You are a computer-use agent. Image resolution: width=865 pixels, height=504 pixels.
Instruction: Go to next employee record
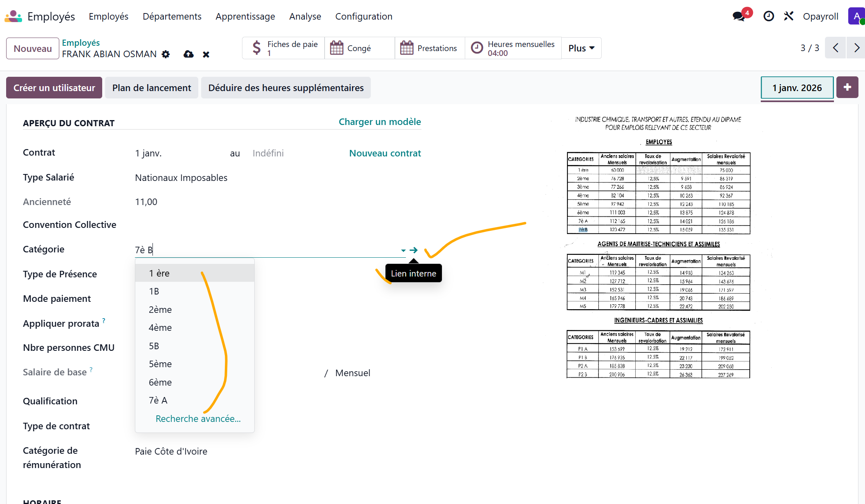(x=856, y=48)
